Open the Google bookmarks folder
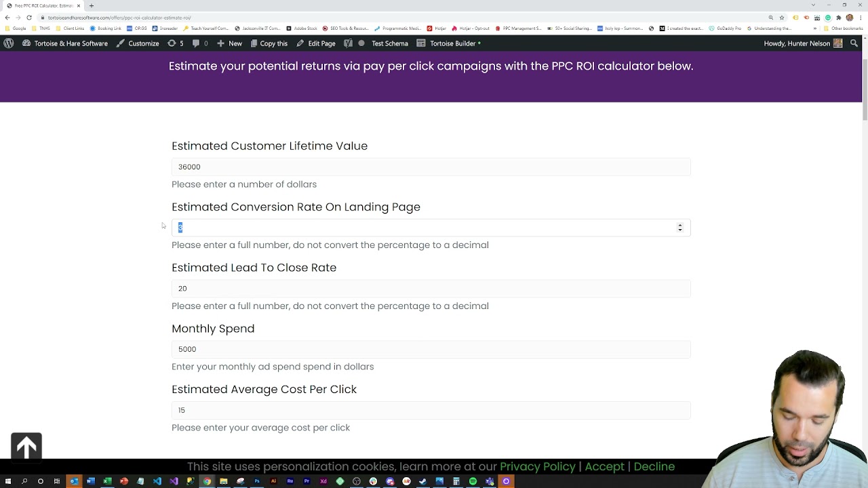 point(16,28)
